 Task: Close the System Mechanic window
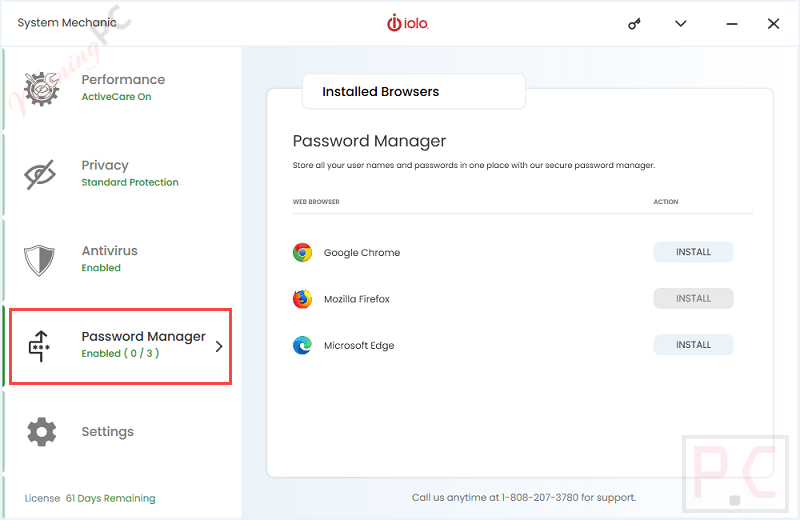(773, 23)
